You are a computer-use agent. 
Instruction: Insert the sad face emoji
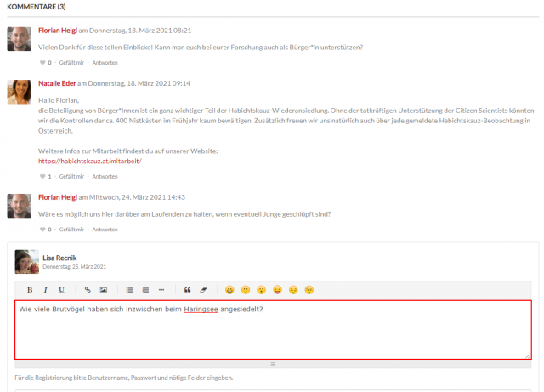click(293, 290)
